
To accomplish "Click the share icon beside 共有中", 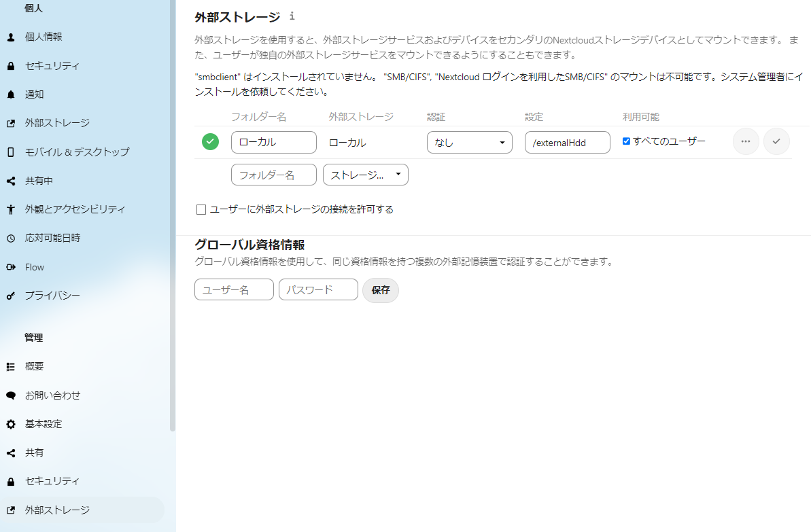I will click(11, 181).
